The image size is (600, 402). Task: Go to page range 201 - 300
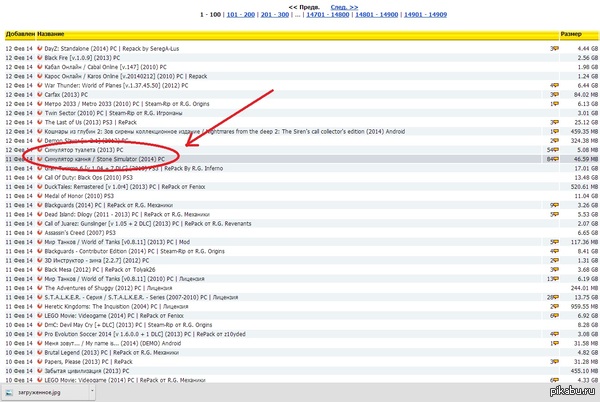click(275, 15)
